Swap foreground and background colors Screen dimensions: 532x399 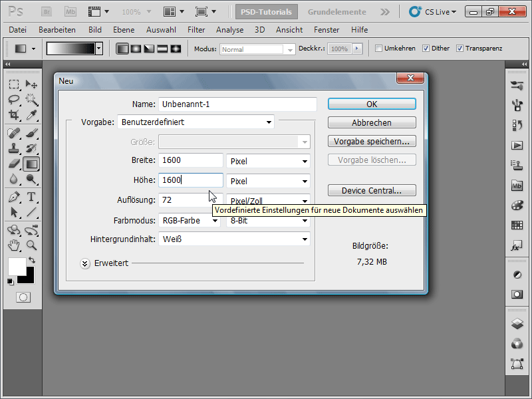[x=32, y=260]
